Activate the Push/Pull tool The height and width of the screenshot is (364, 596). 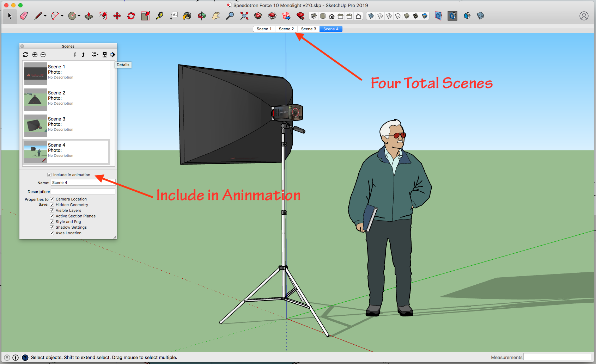coord(89,16)
